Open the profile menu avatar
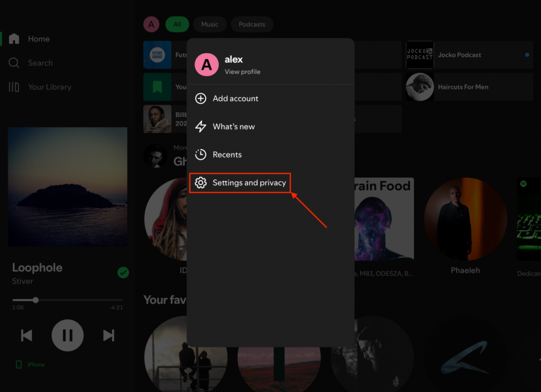Viewport: 541px width, 392px height. tap(151, 24)
